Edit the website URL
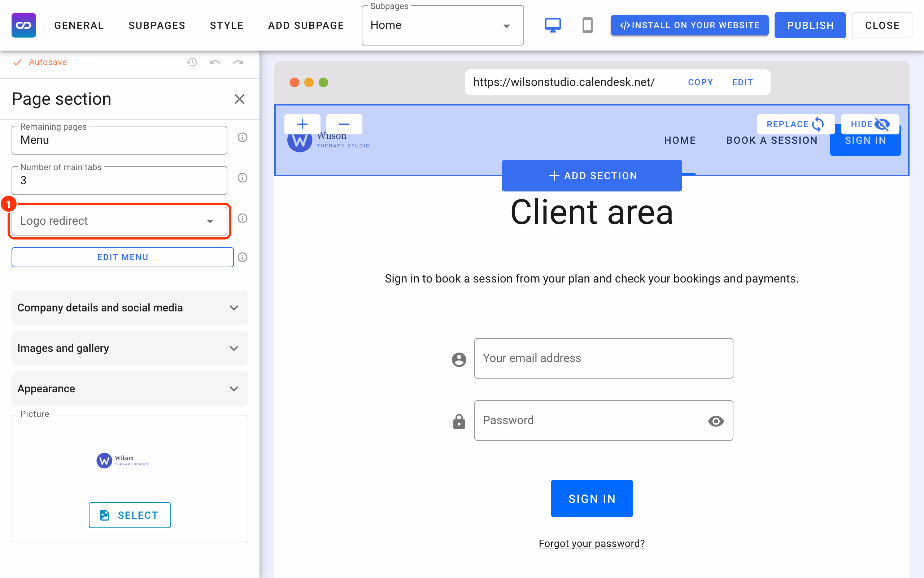924x578 pixels. (742, 82)
